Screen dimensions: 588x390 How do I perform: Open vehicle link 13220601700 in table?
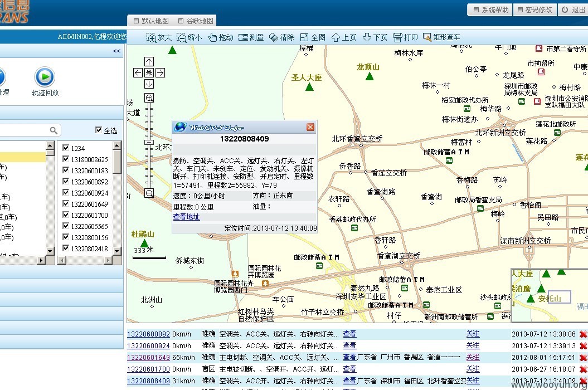click(x=148, y=369)
